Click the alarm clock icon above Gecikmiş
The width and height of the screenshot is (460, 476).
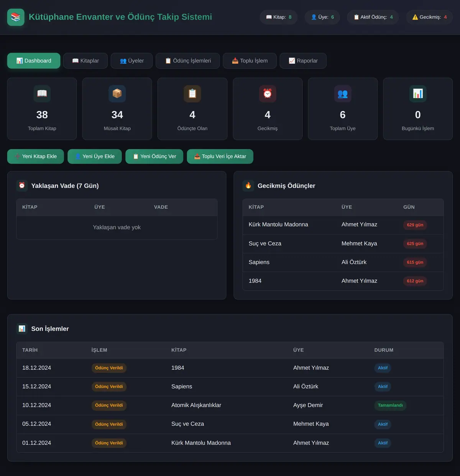point(268,94)
